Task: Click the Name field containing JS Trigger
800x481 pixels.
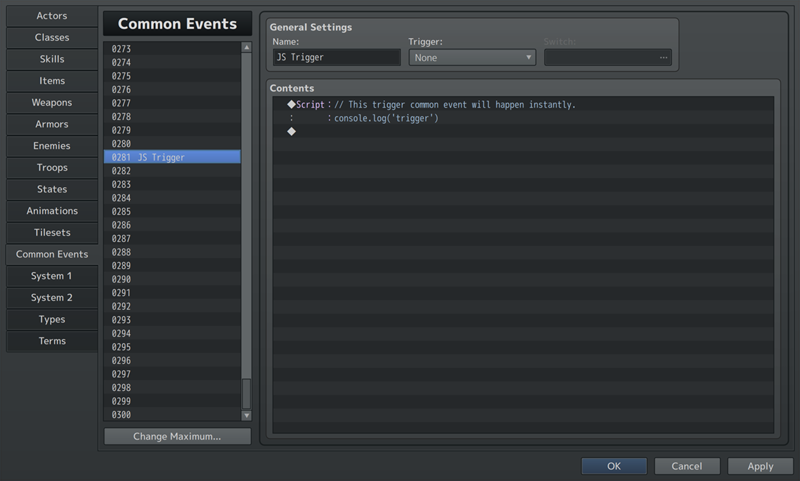Action: tap(337, 57)
